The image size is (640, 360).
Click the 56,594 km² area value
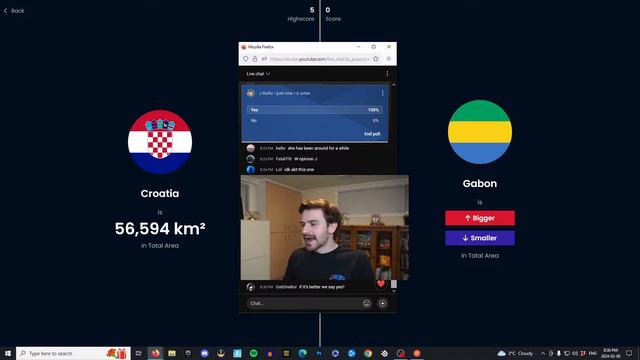pos(160,229)
